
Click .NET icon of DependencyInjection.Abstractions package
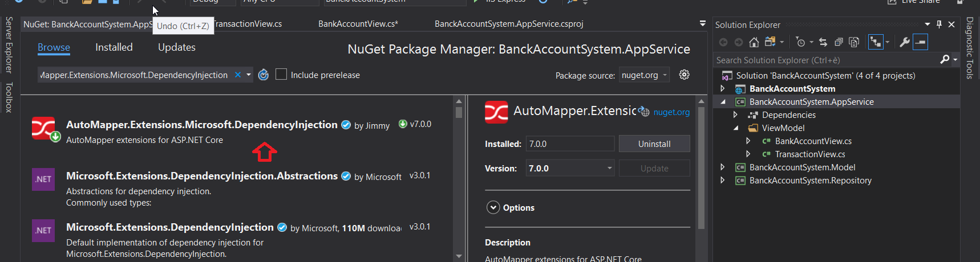(43, 179)
